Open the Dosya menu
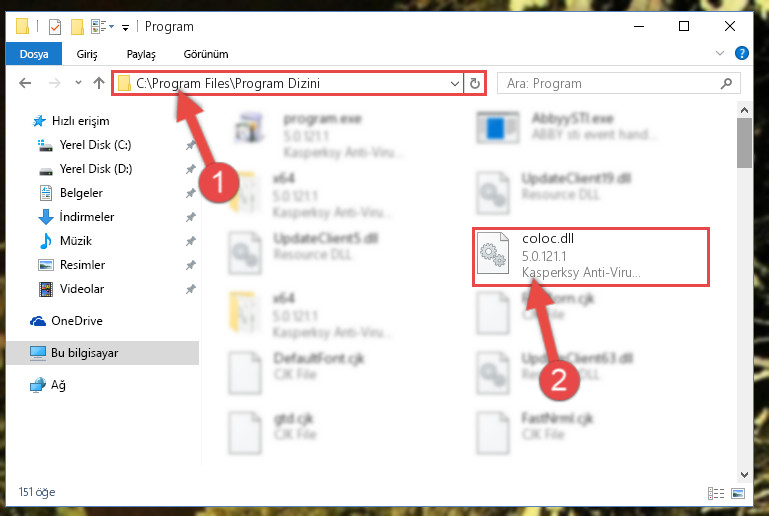 click(x=34, y=53)
